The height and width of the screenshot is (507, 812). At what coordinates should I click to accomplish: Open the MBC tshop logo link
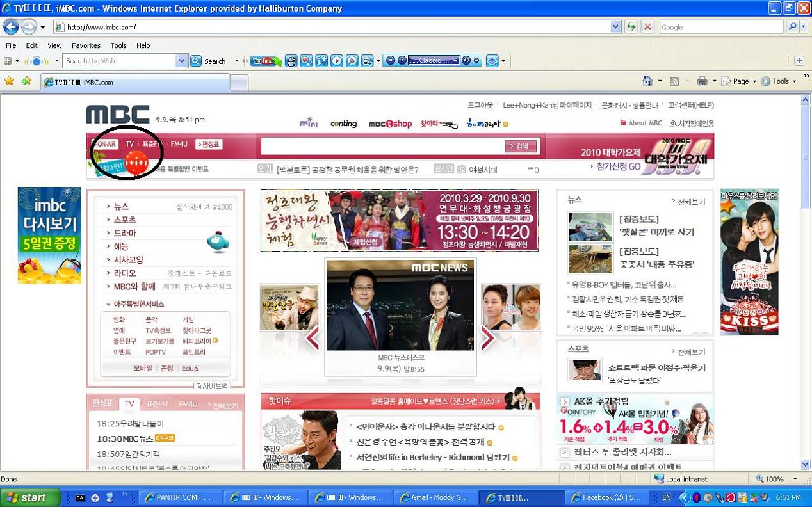(390, 124)
